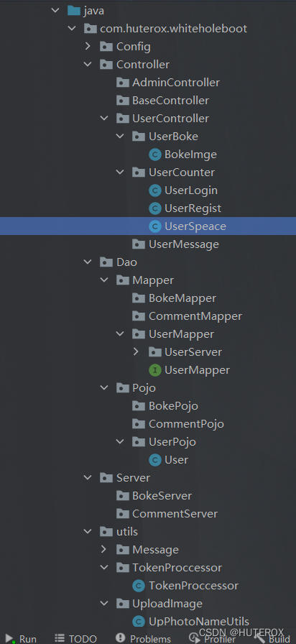Open the TODO tool window tab
Image resolution: width=296 pixels, height=644 pixels.
click(76, 639)
